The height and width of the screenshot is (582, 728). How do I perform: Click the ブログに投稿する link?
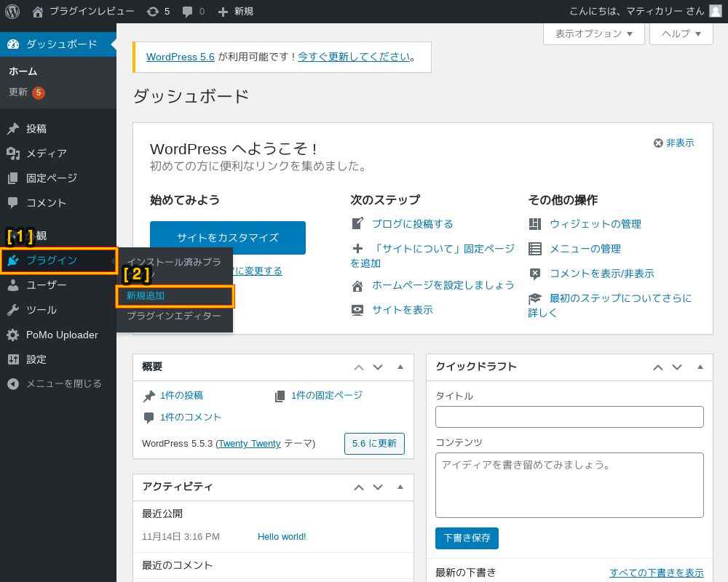tap(412, 223)
